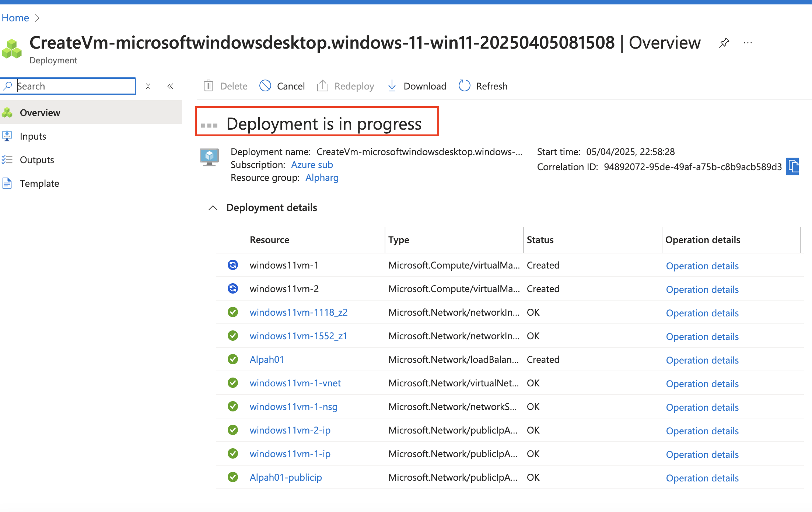
Task: Refresh the deployment overview
Action: tap(483, 86)
